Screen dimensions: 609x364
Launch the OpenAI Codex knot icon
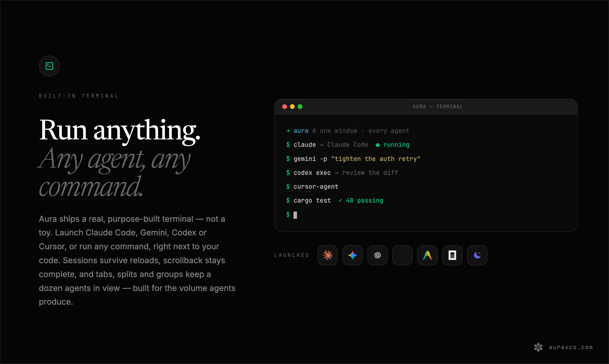tap(377, 255)
